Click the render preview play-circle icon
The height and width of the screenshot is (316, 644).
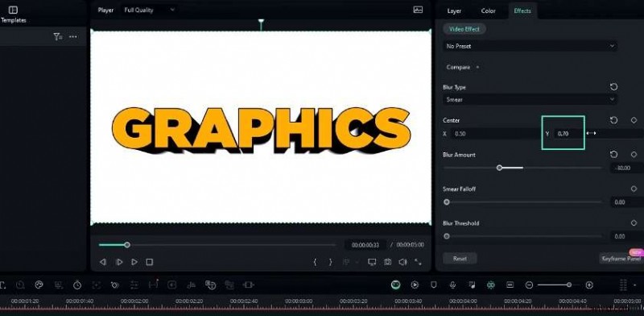pyautogui.click(x=415, y=285)
